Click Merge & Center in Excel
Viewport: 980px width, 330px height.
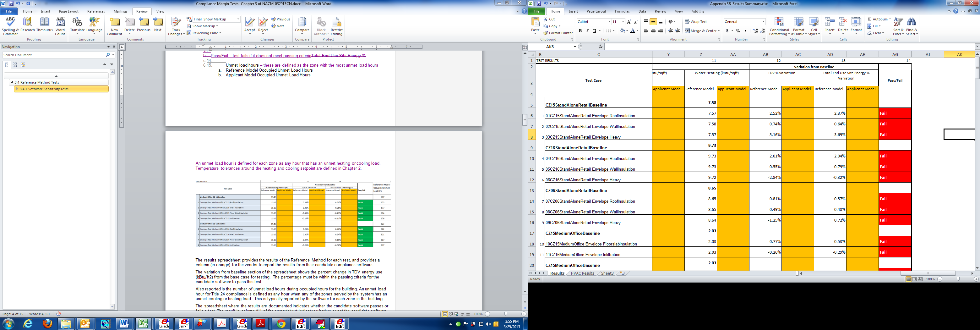coord(702,31)
